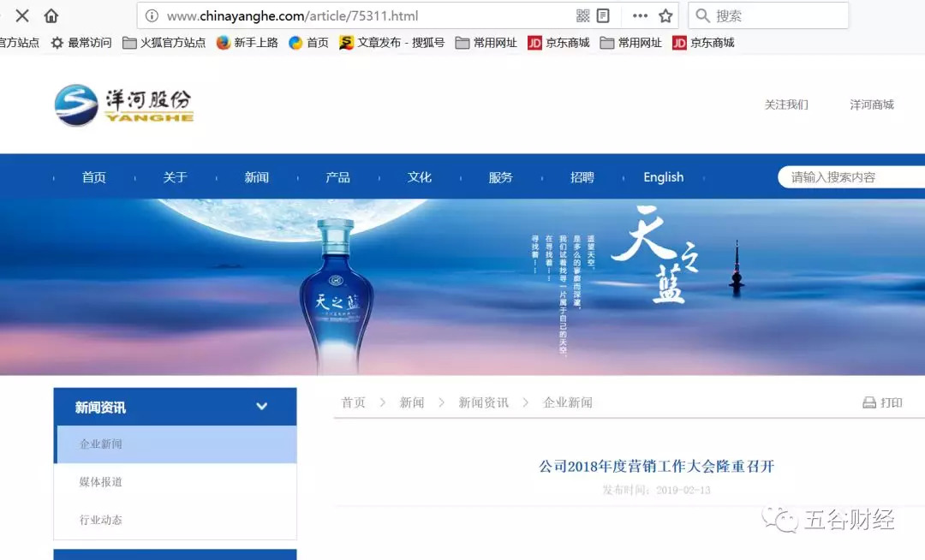Screen dimensions: 925x560
Task: Click 新闻 in breadcrumb trail
Action: click(x=412, y=402)
